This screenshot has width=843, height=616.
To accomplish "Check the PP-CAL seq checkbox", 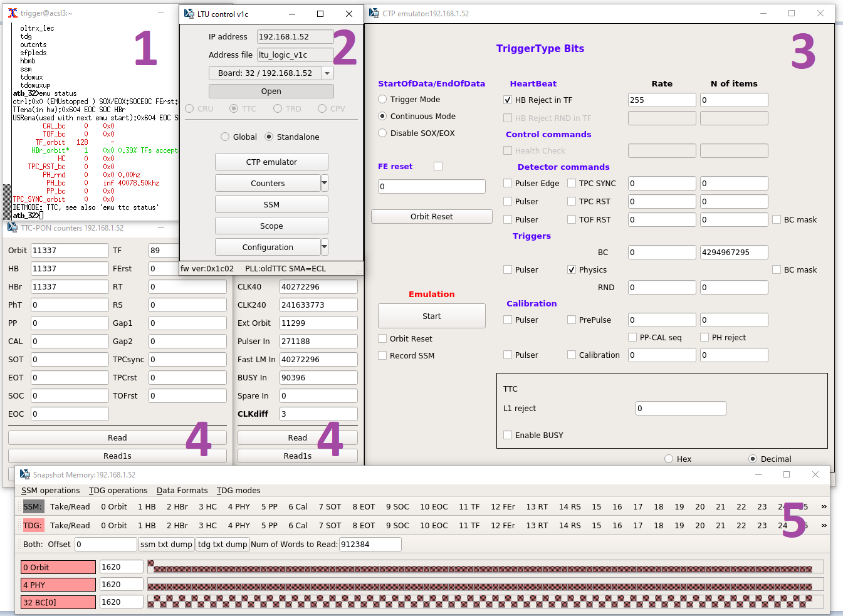I will tap(632, 337).
